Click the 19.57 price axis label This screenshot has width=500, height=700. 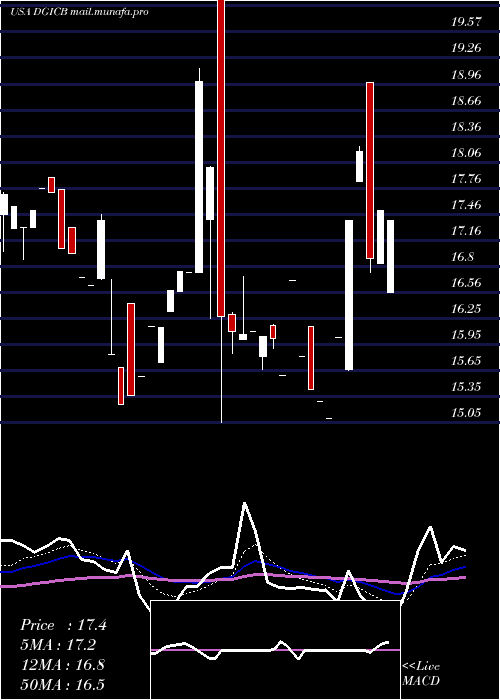[x=466, y=22]
